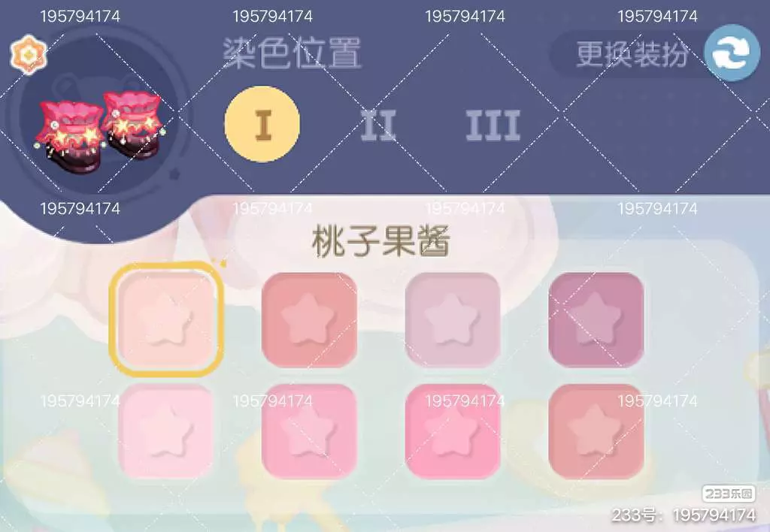
Task: Click the star on the dusty purple swatch
Action: (596, 318)
